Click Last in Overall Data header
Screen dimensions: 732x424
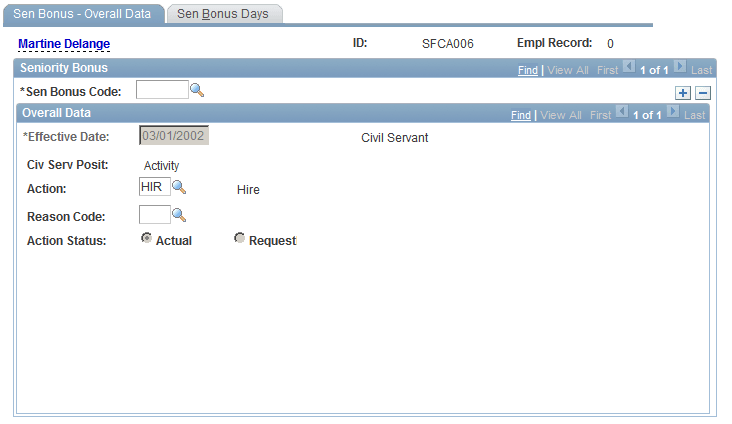695,115
